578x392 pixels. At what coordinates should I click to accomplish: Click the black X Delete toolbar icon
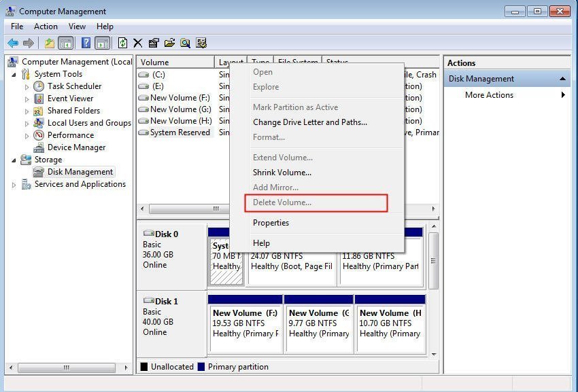[x=138, y=43]
